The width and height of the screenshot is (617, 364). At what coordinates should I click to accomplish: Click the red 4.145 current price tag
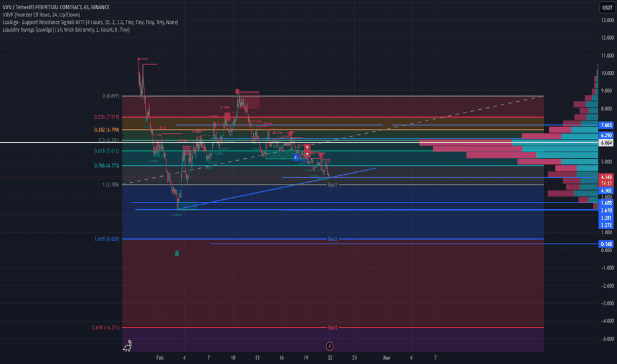(x=606, y=177)
